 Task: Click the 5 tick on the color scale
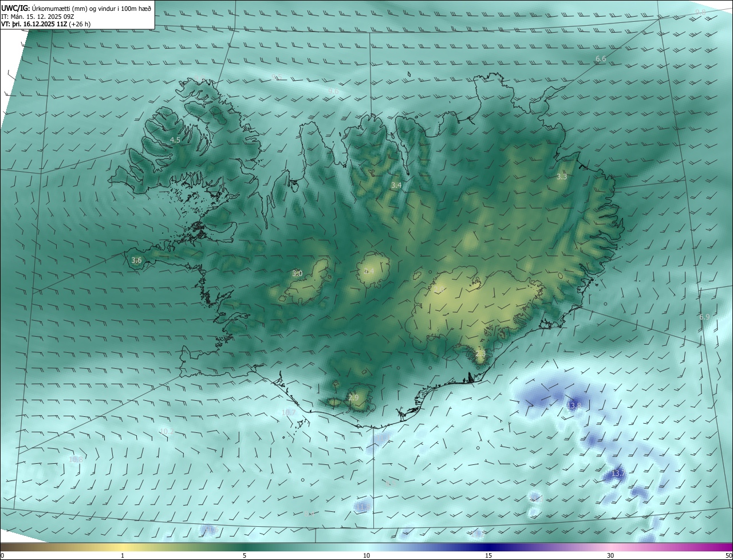click(x=245, y=555)
